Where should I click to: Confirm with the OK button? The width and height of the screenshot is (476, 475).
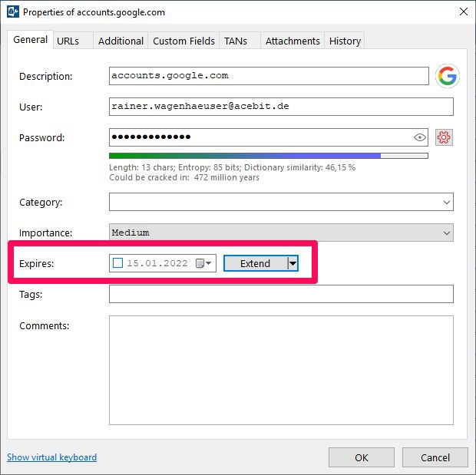point(362,457)
